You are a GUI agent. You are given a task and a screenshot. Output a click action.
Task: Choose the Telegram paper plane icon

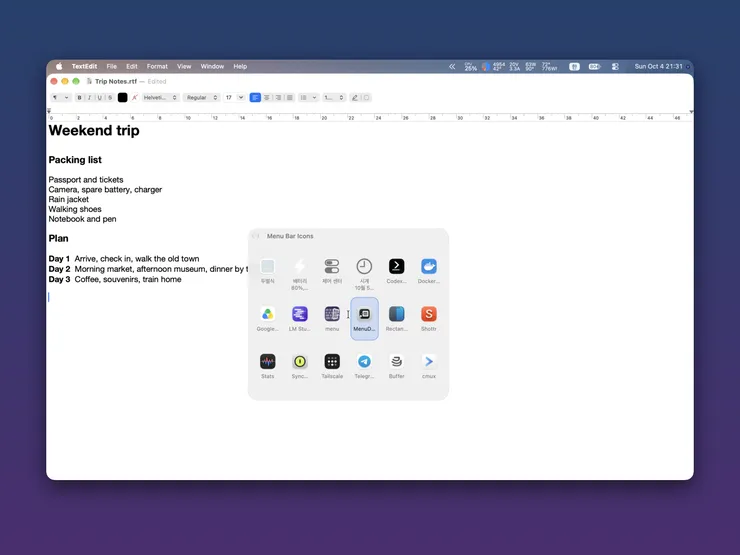coord(364,362)
